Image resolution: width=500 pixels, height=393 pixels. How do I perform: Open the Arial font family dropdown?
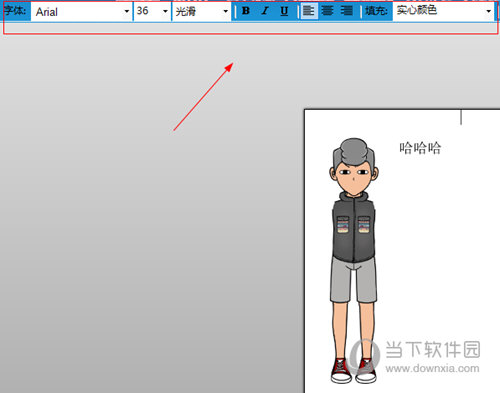point(127,11)
